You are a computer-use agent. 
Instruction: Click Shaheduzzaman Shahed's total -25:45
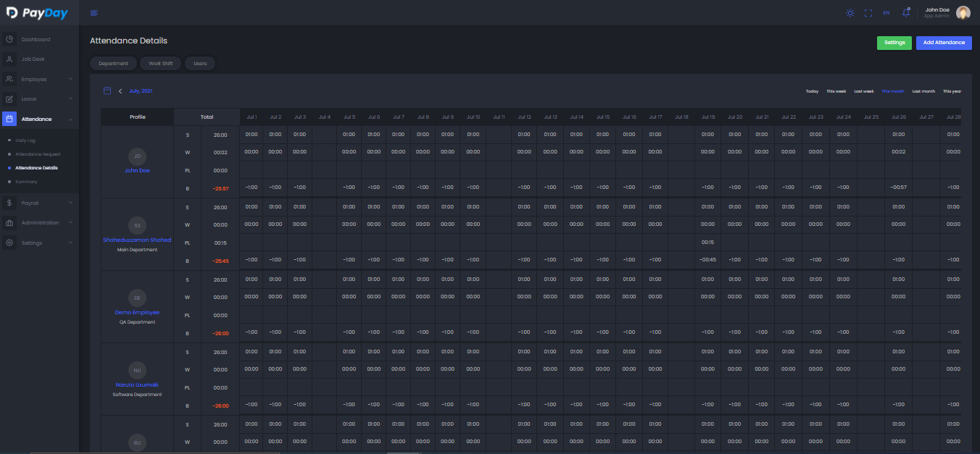[x=220, y=261]
